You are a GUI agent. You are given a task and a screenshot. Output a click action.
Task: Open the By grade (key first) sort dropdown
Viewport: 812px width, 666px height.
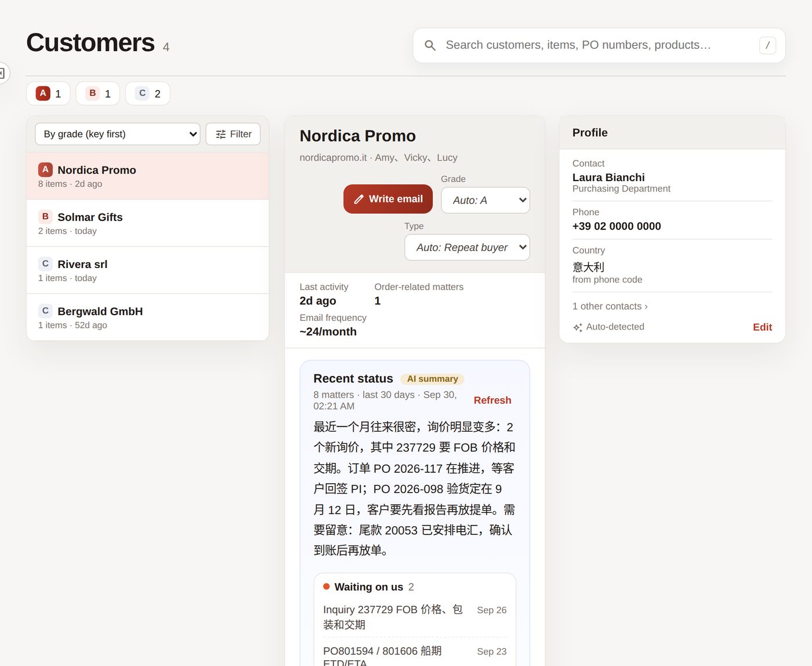[118, 134]
